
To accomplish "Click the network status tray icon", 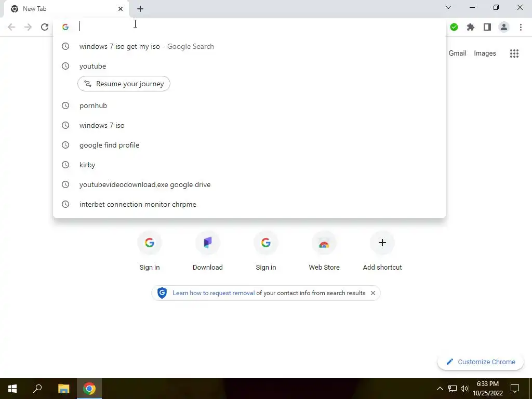I will click(x=453, y=389).
